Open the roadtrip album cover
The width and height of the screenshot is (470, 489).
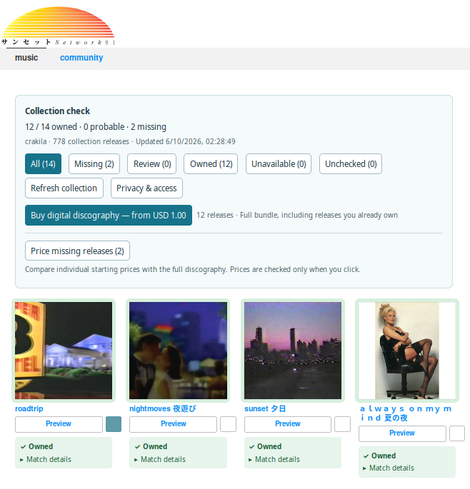(63, 350)
